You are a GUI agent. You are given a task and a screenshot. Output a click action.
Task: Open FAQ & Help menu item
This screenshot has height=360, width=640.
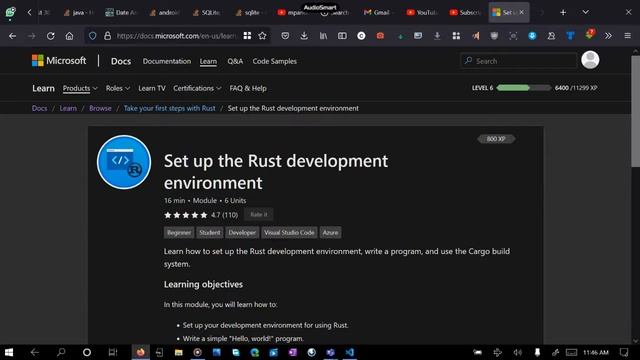[x=248, y=88]
